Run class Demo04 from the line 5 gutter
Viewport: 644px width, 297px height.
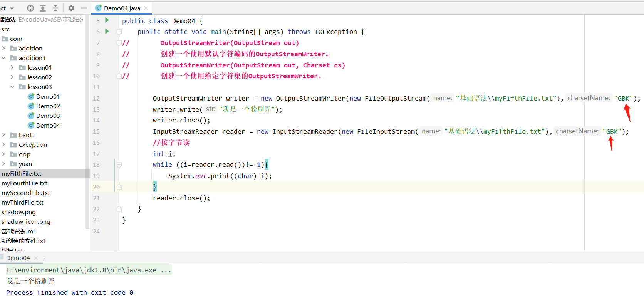[107, 20]
